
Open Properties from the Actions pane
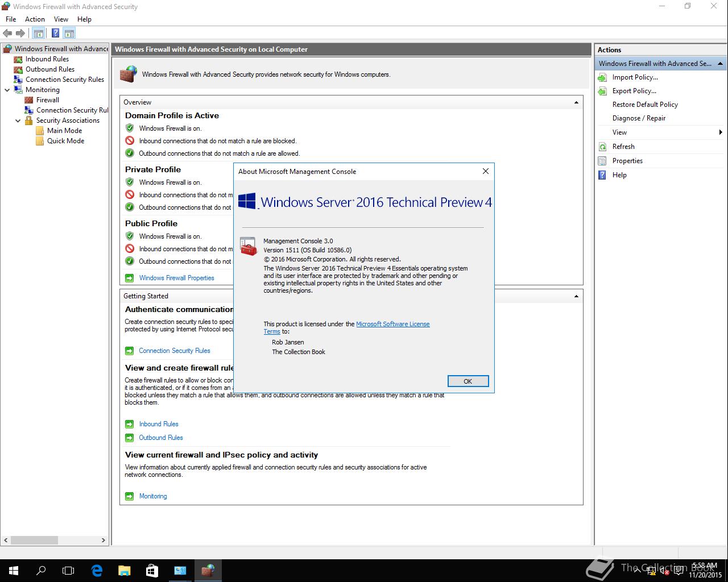pos(627,161)
